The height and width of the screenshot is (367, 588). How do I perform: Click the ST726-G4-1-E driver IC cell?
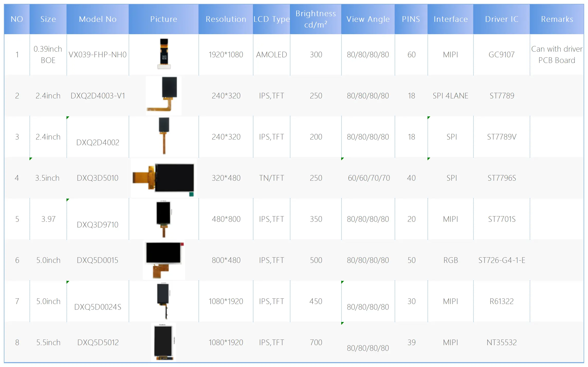click(x=502, y=260)
